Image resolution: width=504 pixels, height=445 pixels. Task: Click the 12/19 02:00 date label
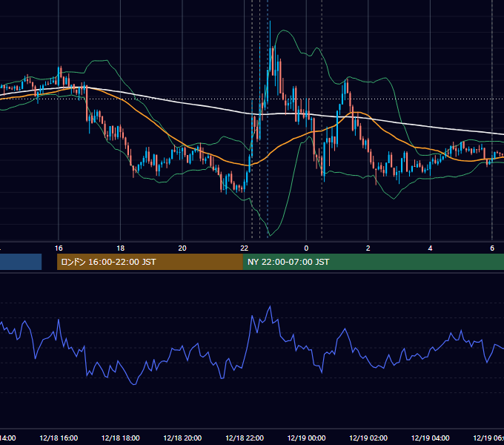tap(368, 438)
